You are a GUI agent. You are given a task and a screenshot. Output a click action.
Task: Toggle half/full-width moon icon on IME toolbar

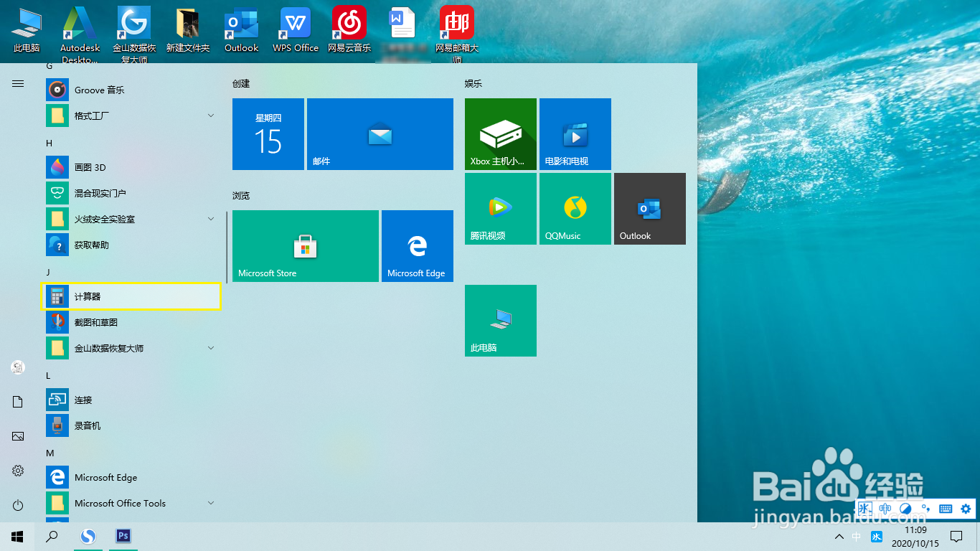click(905, 509)
